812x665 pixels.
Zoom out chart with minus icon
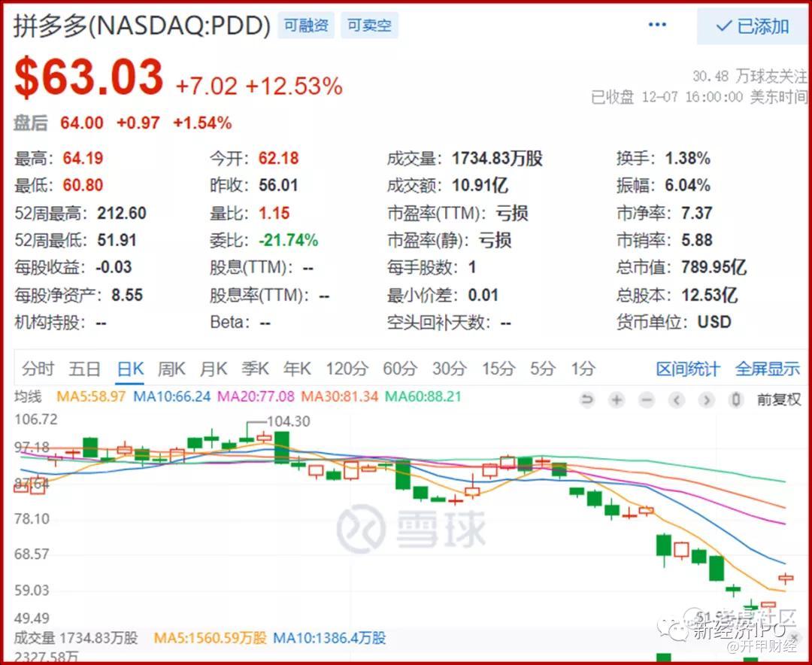point(647,399)
